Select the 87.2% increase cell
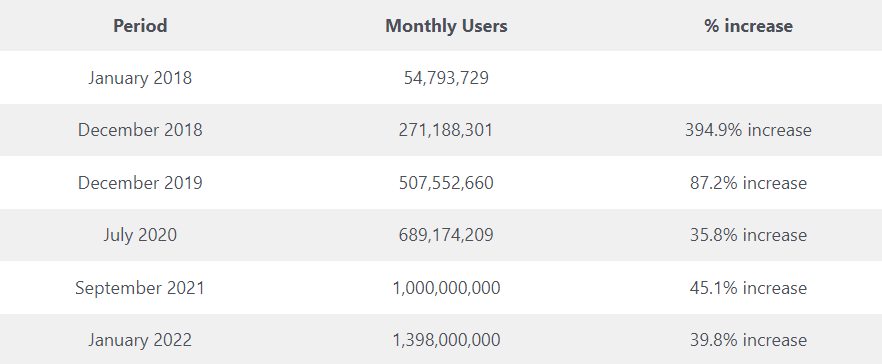Image resolution: width=882 pixels, height=364 pixels. [748, 183]
